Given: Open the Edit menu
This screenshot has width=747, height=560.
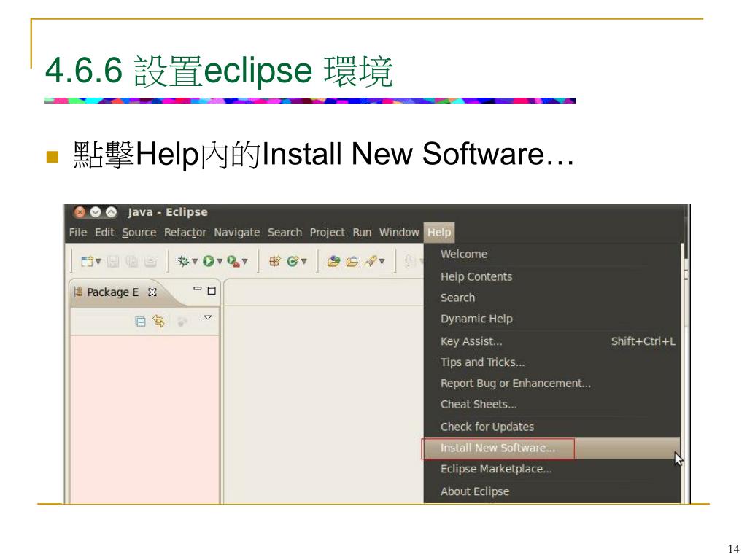Looking at the screenshot, I should coord(104,232).
